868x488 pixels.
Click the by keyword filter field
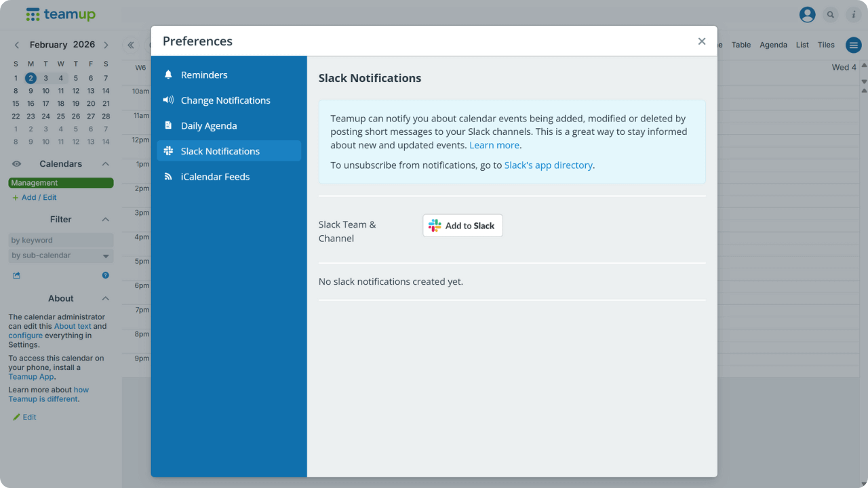pos(61,240)
